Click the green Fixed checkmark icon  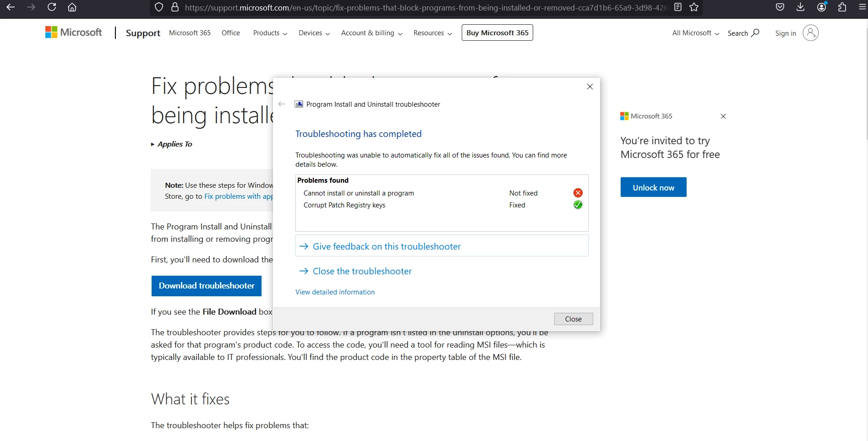pyautogui.click(x=578, y=205)
